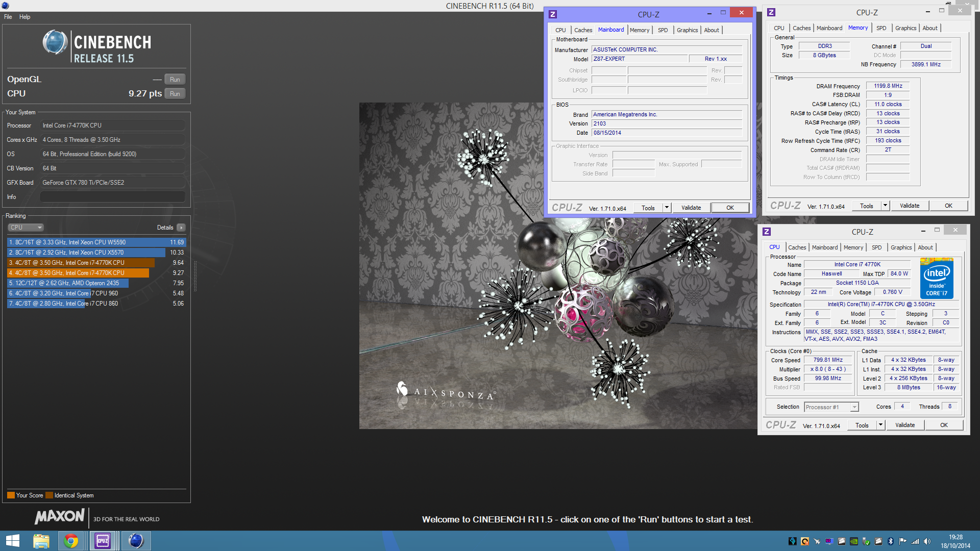
Task: Click the Intel Core i7 badge in CPU-Z
Action: (937, 279)
